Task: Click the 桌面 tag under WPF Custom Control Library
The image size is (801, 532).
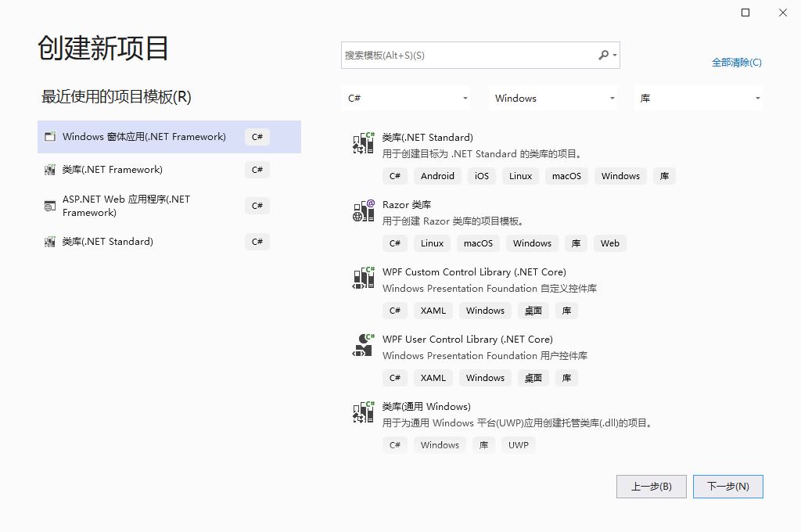Action: click(x=533, y=311)
